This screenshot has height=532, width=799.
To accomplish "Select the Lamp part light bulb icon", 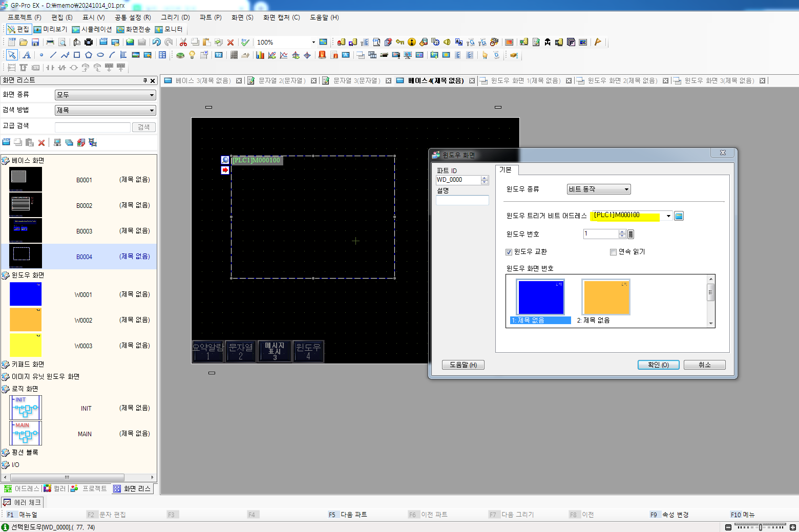I will click(x=192, y=55).
